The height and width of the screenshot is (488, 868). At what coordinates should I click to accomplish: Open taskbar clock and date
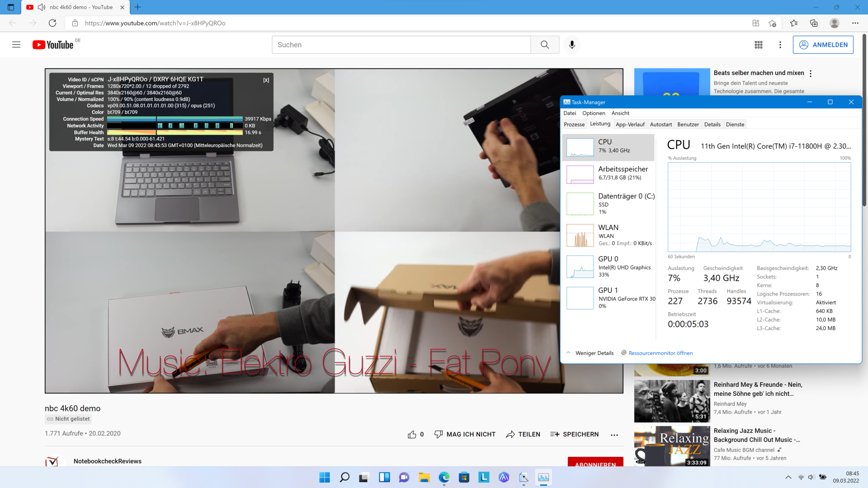[x=846, y=477]
